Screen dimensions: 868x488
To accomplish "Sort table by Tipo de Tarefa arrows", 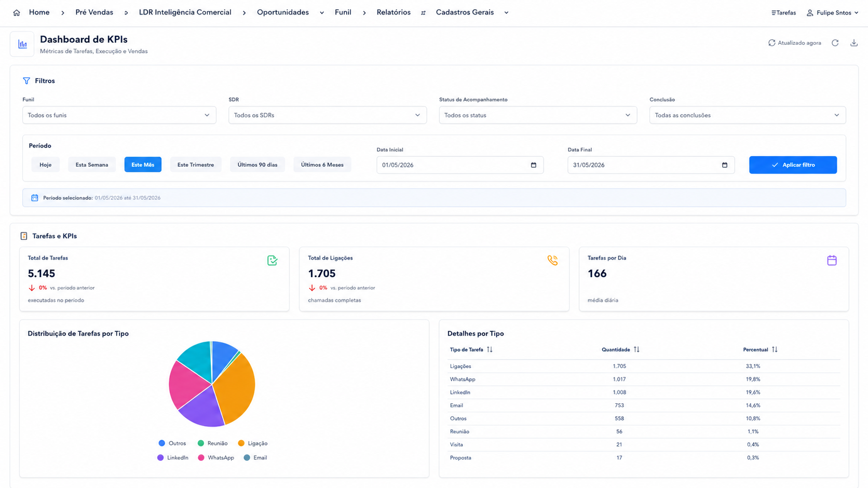I will tap(490, 349).
